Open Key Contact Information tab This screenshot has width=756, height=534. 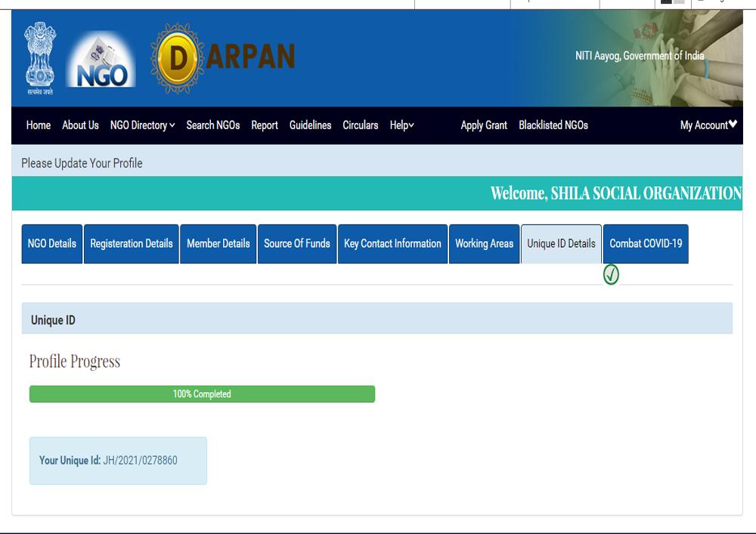coord(392,244)
